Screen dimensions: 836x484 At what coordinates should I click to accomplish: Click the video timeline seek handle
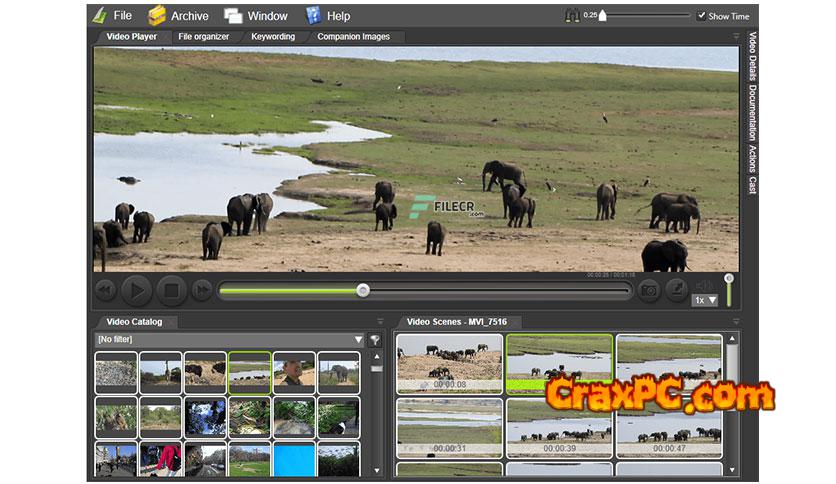click(x=363, y=290)
